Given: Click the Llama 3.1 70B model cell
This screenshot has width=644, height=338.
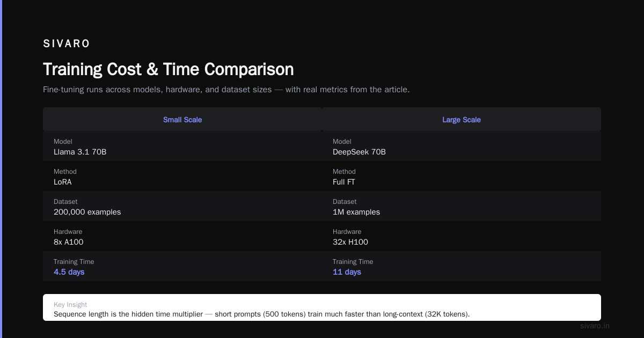Looking at the screenshot, I should pos(182,146).
